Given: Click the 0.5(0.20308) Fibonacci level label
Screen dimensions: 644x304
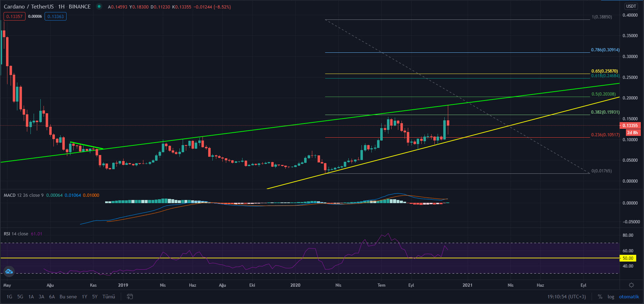Looking at the screenshot, I should 604,94.
